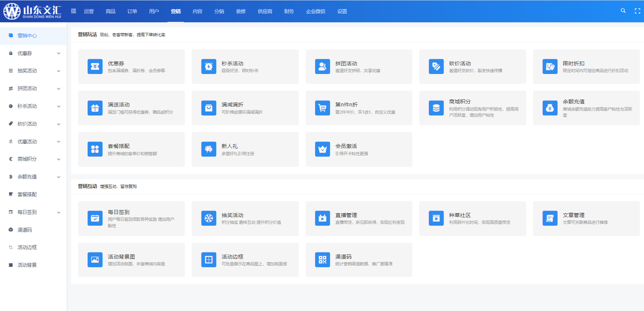The height and width of the screenshot is (311, 644).
Task: Click the 拼团活动 card icon
Action: point(323,66)
